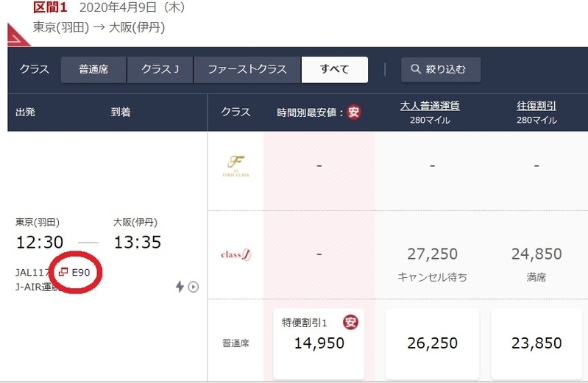Select the ファーストクラス tab
Screen dimensions: 588x383
point(247,69)
